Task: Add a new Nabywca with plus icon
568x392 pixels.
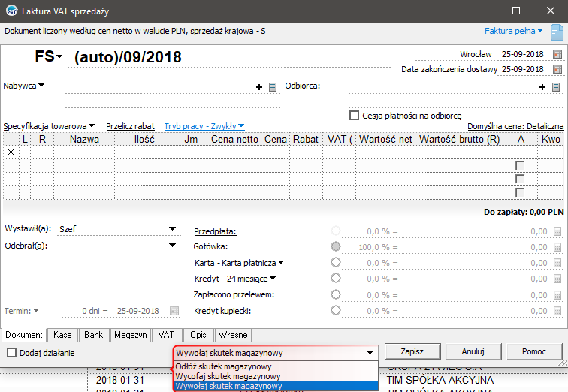Action: click(259, 87)
